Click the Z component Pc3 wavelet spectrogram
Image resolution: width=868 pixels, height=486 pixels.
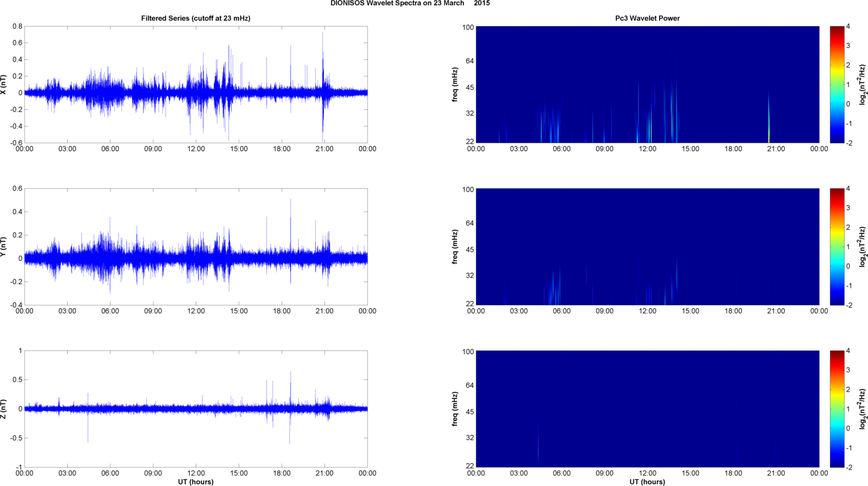pyautogui.click(x=647, y=409)
